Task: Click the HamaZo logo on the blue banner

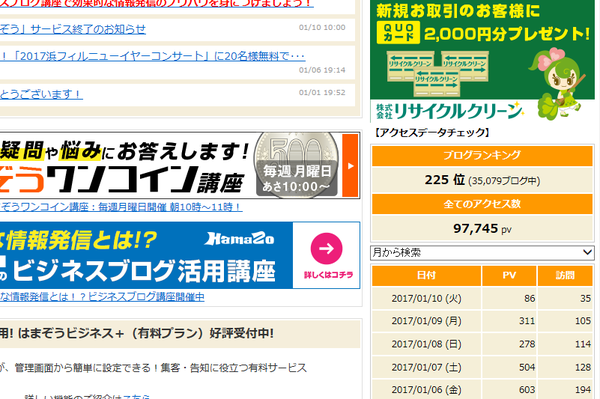Action: click(x=239, y=239)
